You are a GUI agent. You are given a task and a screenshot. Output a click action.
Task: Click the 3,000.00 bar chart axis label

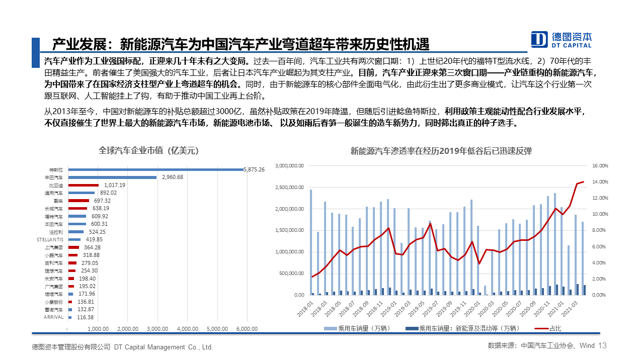157,329
